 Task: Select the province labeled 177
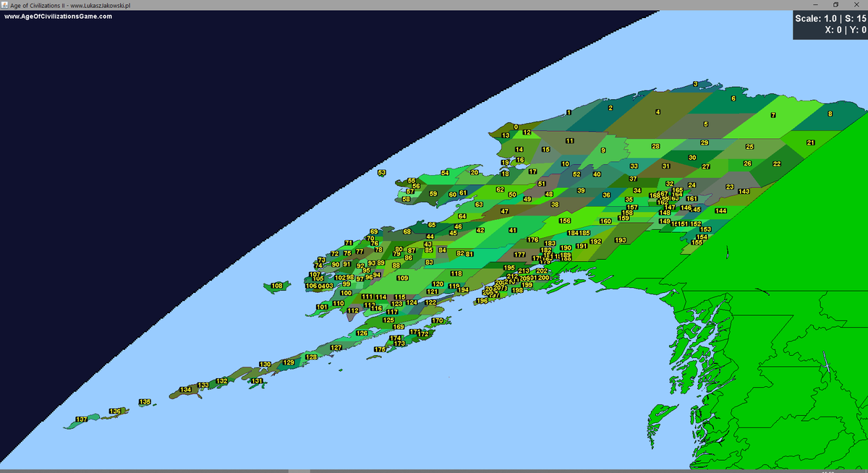519,255
